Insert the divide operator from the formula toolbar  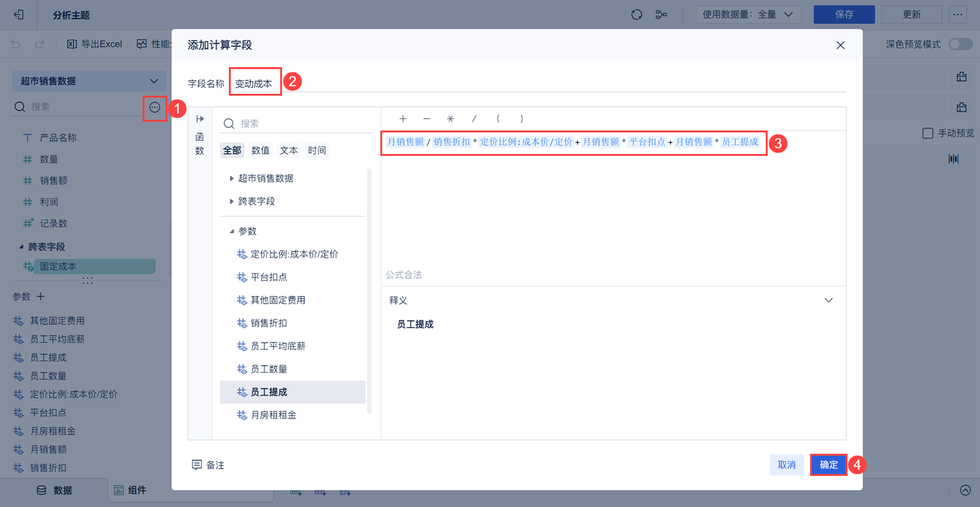pyautogui.click(x=474, y=119)
